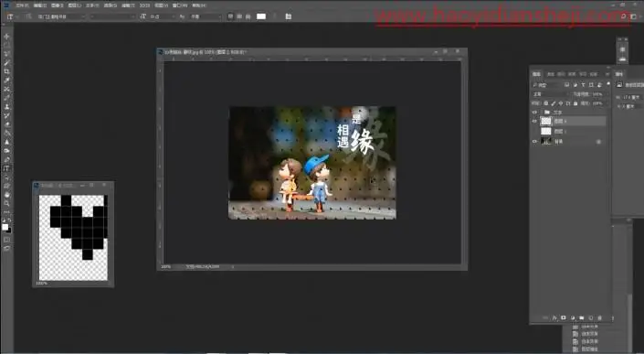Open the 窗口 Window menu
The height and width of the screenshot is (354, 644).
(x=179, y=5)
